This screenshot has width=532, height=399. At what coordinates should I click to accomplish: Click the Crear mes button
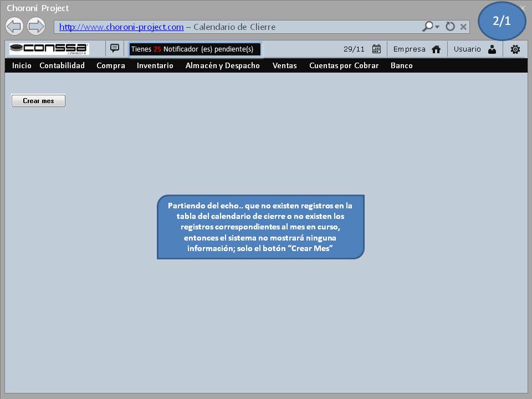click(38, 101)
